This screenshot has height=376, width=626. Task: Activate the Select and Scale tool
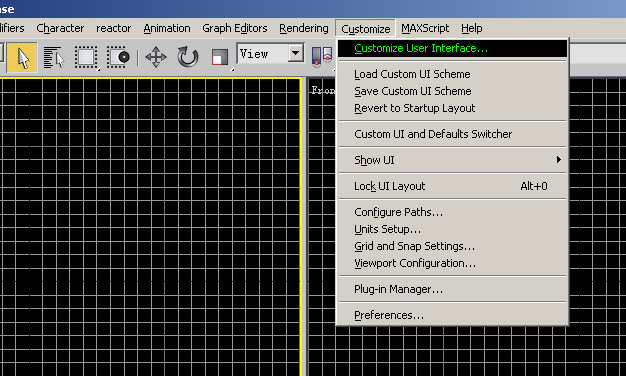(x=220, y=57)
